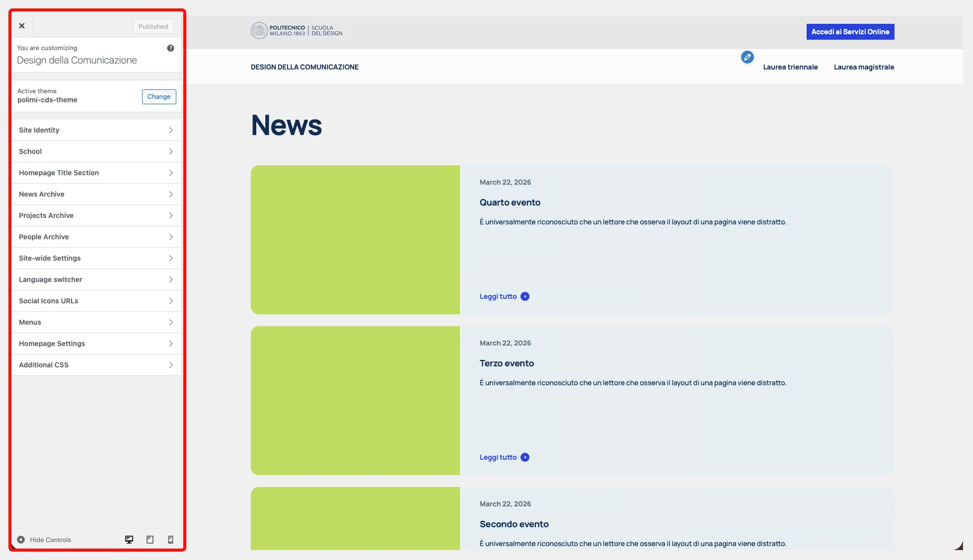The width and height of the screenshot is (973, 560).
Task: Open Homepage Title Section panel
Action: [96, 173]
